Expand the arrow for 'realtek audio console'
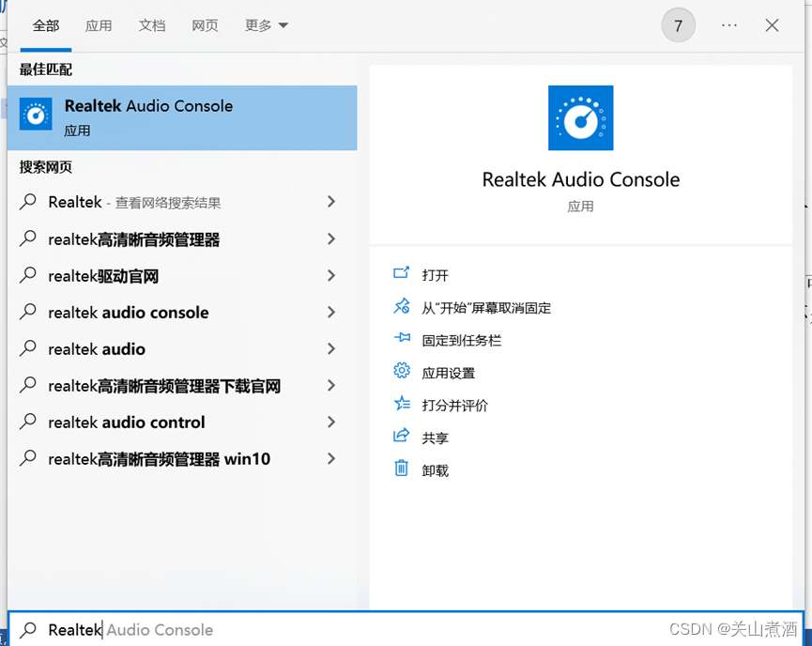812x646 pixels. (x=331, y=312)
